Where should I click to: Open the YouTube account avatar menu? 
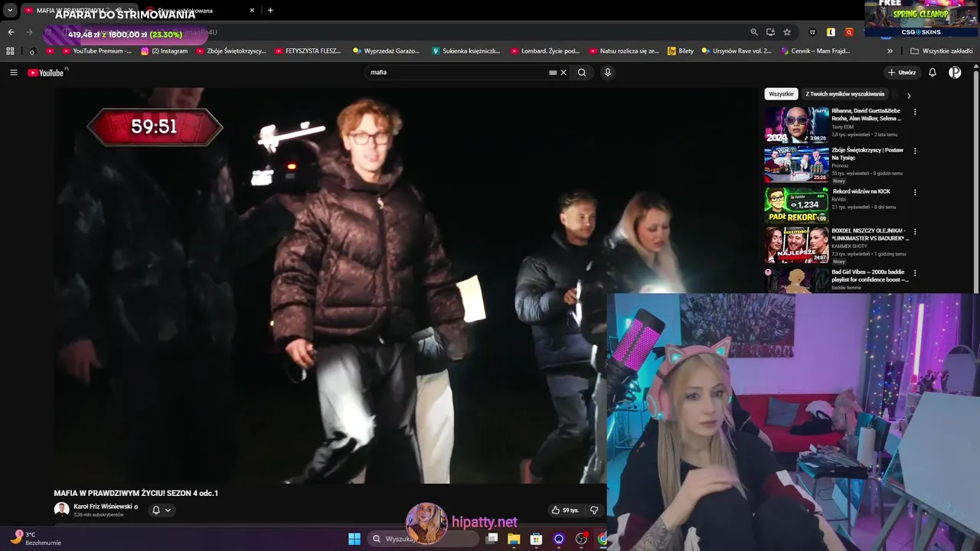(x=955, y=73)
